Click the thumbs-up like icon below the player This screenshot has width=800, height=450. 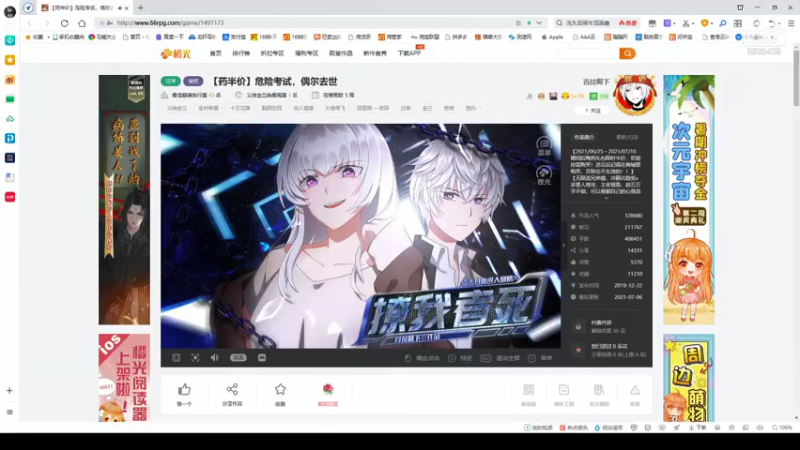[x=184, y=390]
